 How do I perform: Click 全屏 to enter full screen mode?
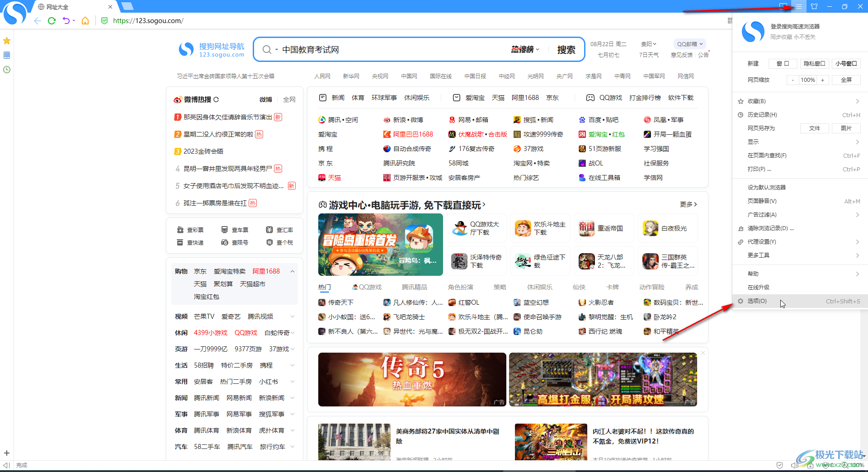[846, 80]
